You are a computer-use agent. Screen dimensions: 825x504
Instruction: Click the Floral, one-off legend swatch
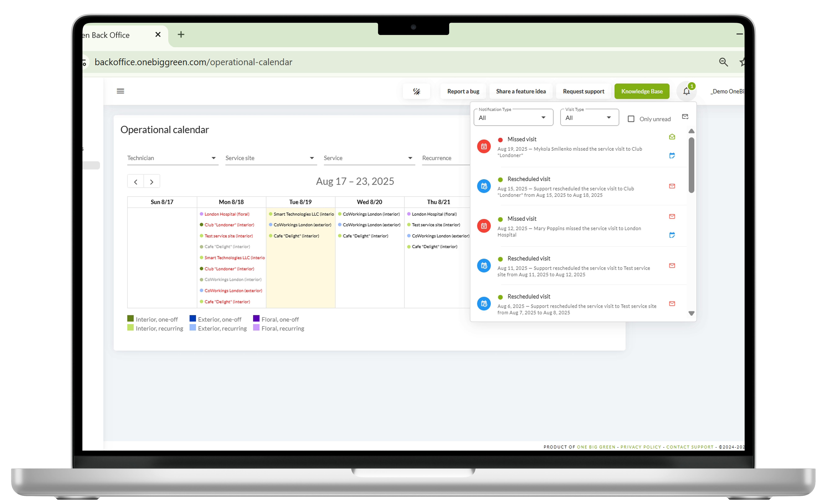coord(256,318)
